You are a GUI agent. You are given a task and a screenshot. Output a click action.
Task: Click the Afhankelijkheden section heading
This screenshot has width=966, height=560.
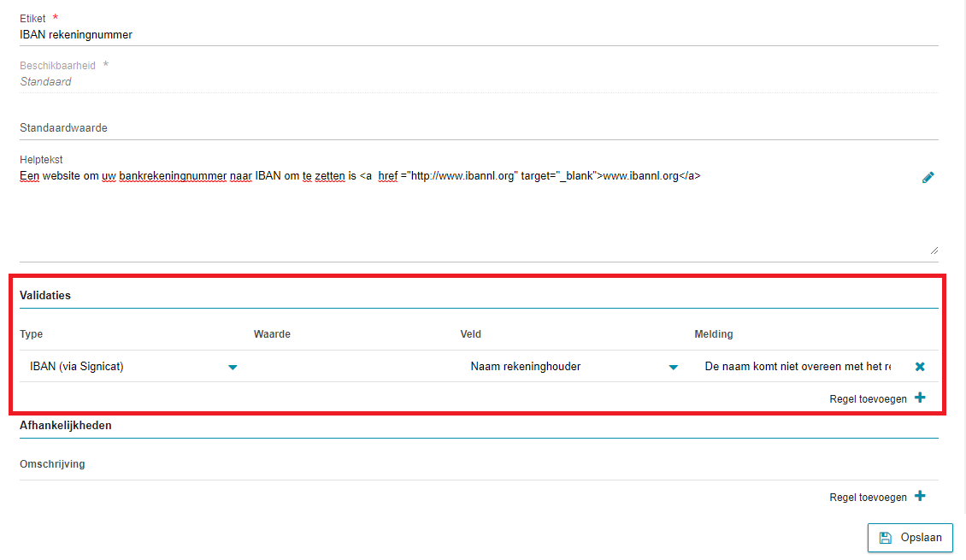coord(66,425)
